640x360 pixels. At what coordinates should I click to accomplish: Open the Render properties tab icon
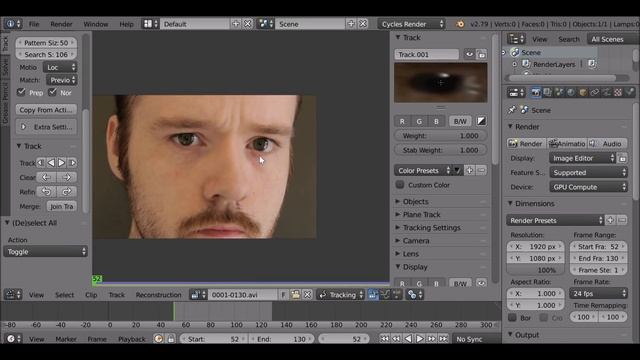pos(536,93)
